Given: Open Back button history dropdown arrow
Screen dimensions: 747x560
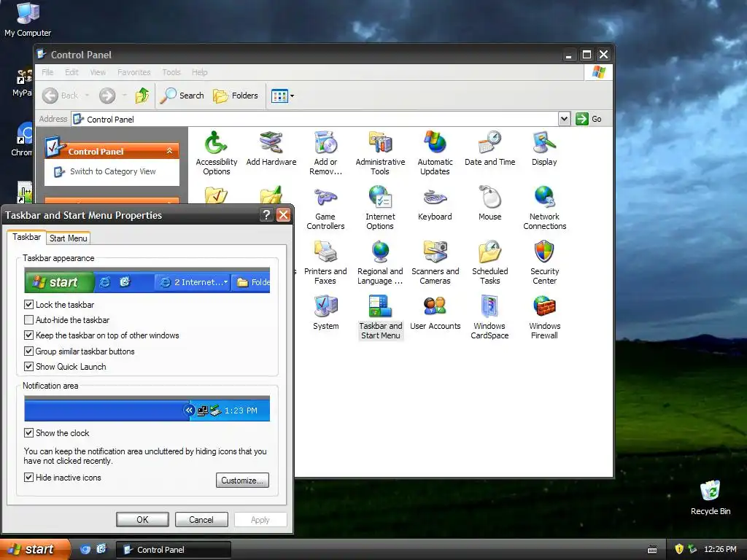Looking at the screenshot, I should 88,96.
